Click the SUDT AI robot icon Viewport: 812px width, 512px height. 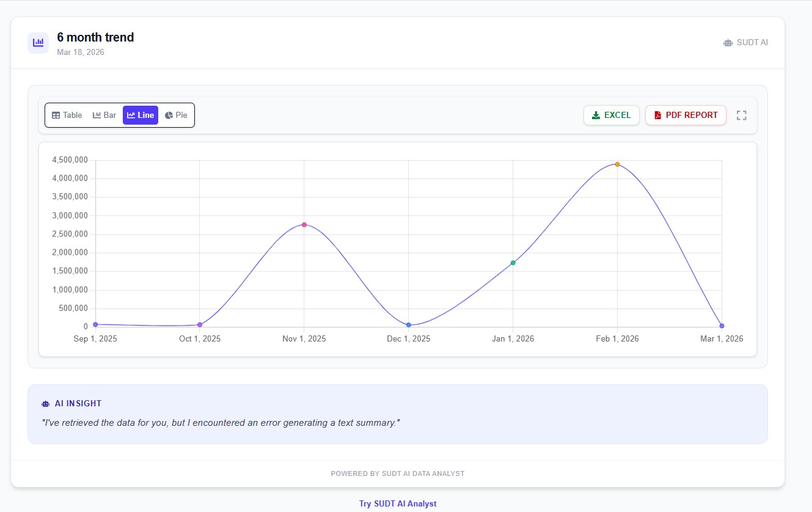click(728, 43)
